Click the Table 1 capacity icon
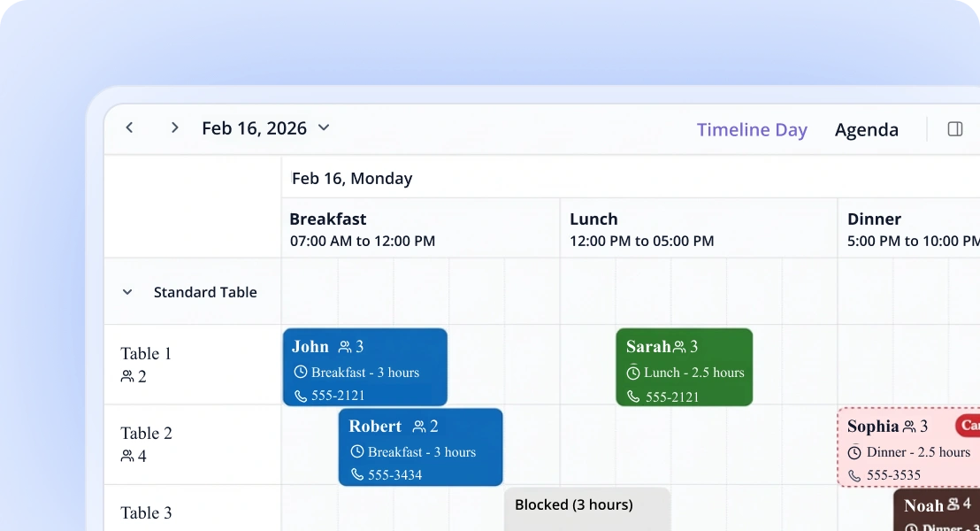The image size is (980, 531). coord(127,377)
